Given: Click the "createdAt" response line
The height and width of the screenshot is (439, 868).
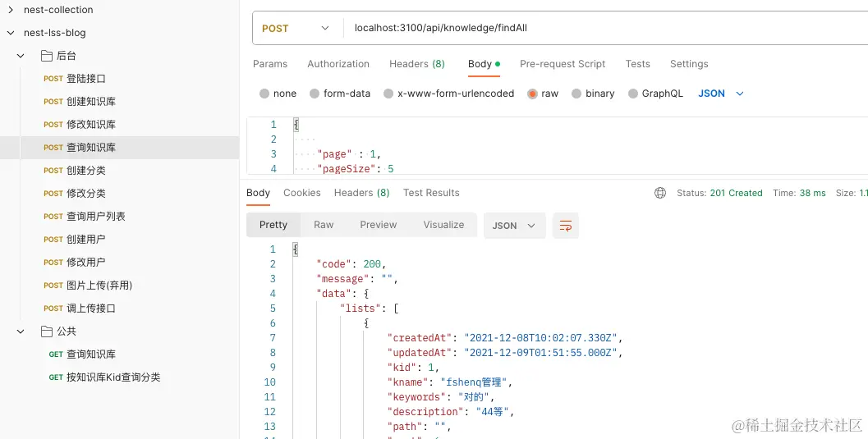Looking at the screenshot, I should coord(505,338).
